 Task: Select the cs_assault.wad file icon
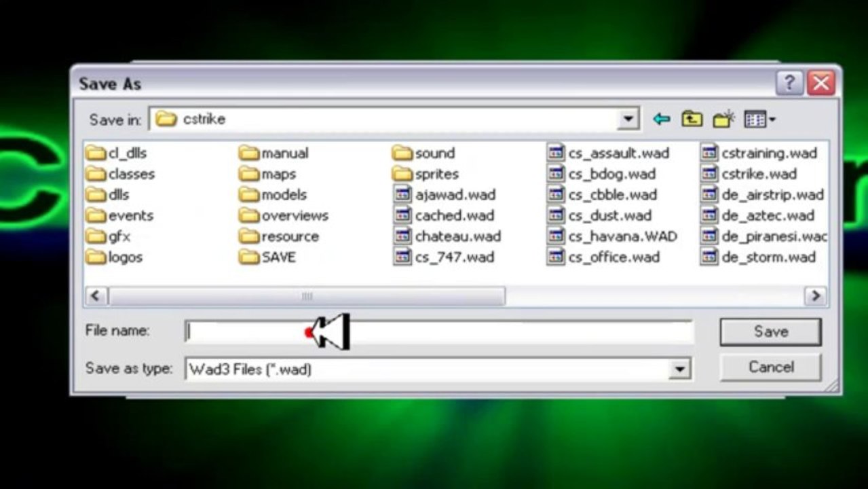[556, 153]
